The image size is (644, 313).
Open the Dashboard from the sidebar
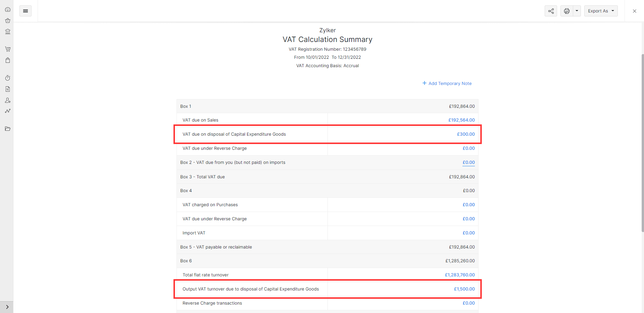[x=8, y=9]
